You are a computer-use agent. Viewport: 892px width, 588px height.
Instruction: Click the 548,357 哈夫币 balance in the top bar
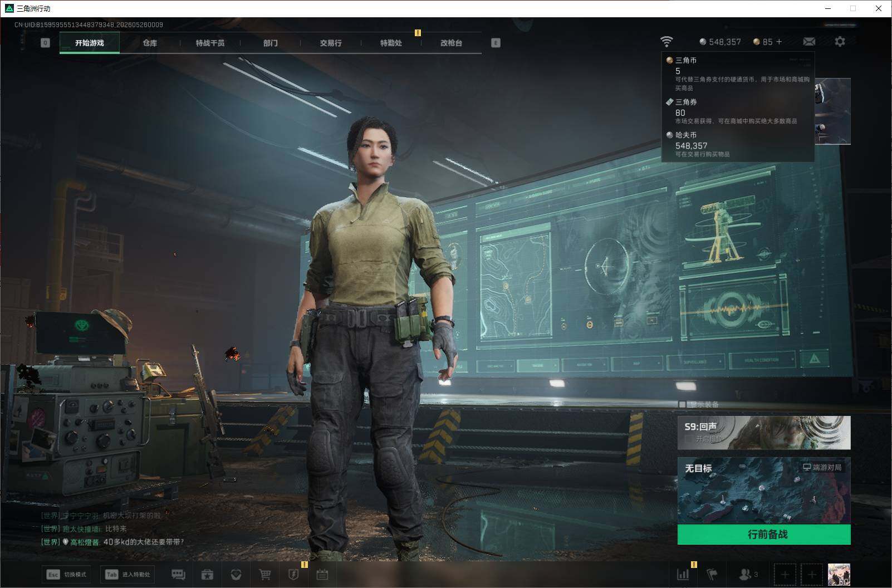click(720, 42)
